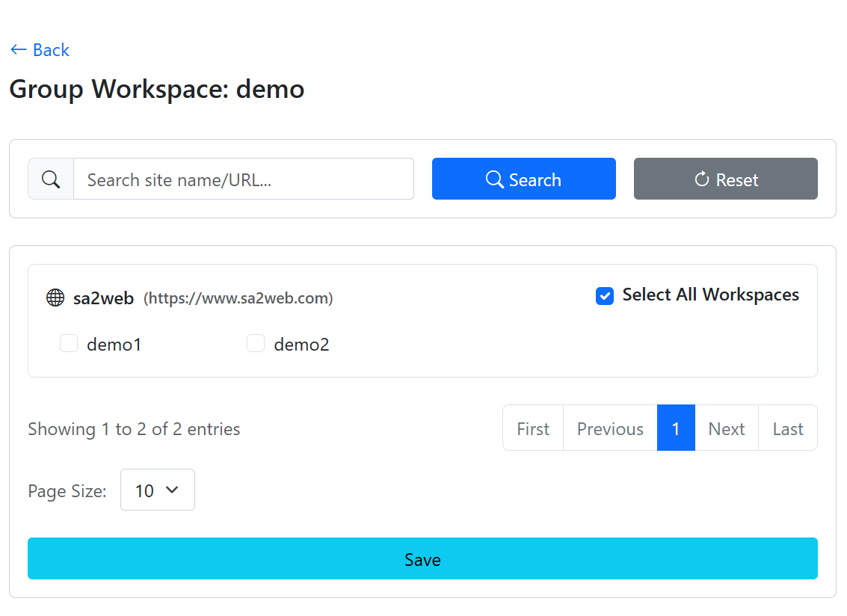847x616 pixels.
Task: Click the Showing 1 to 2 of 2 entries text
Action: tap(134, 429)
